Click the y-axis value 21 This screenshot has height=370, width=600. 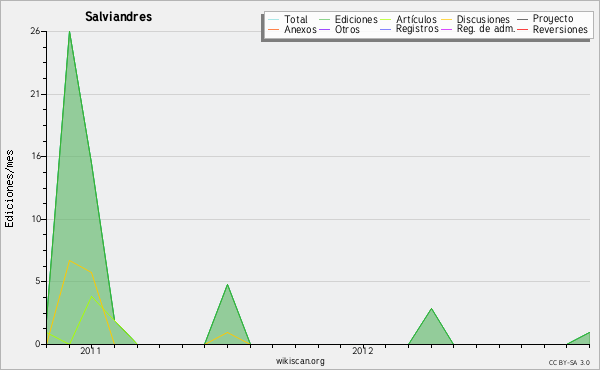pyautogui.click(x=35, y=94)
